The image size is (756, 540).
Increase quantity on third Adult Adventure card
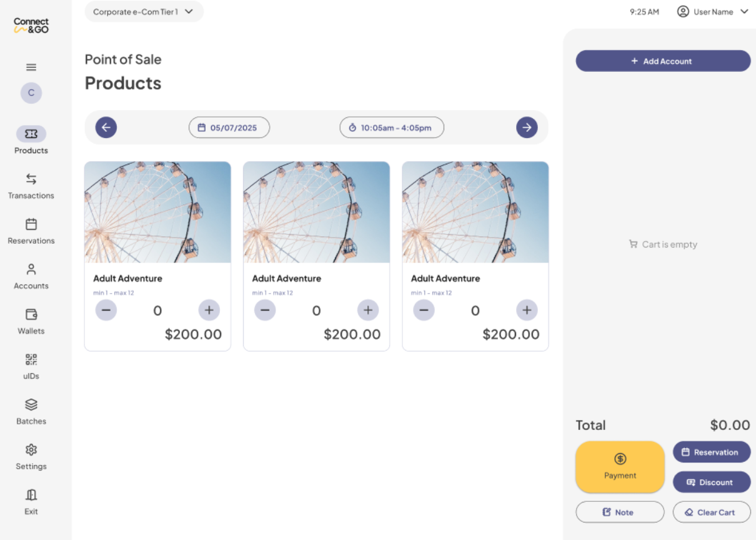point(527,310)
